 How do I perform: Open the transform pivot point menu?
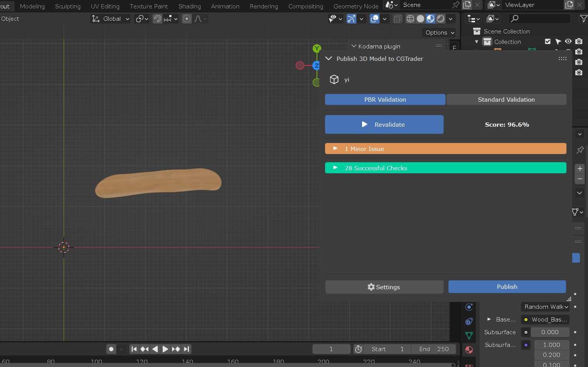142,19
